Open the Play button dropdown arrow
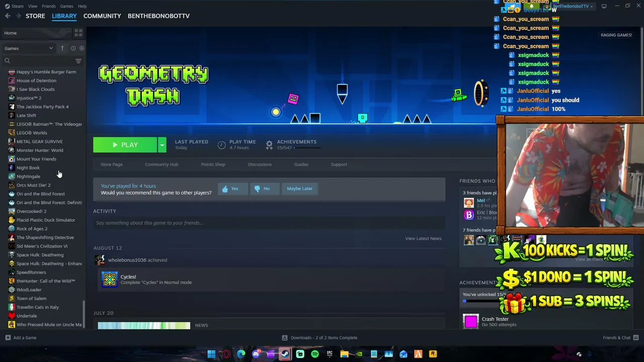Screen dimensions: 644x362 pyautogui.click(x=162, y=145)
